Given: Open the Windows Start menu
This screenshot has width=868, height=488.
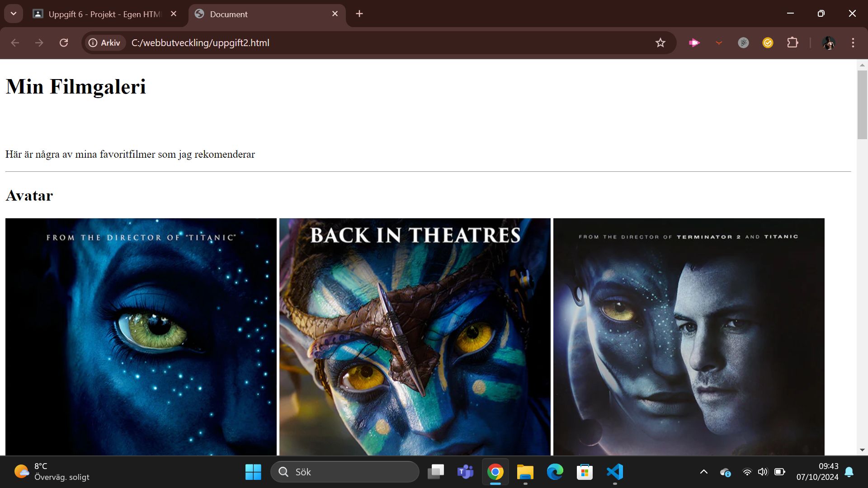Looking at the screenshot, I should pos(253,472).
